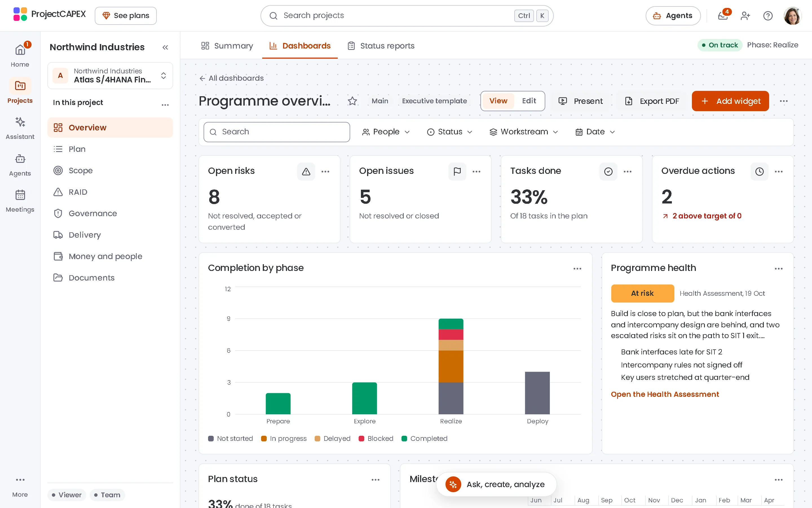Open Agents in left rail

(x=20, y=165)
